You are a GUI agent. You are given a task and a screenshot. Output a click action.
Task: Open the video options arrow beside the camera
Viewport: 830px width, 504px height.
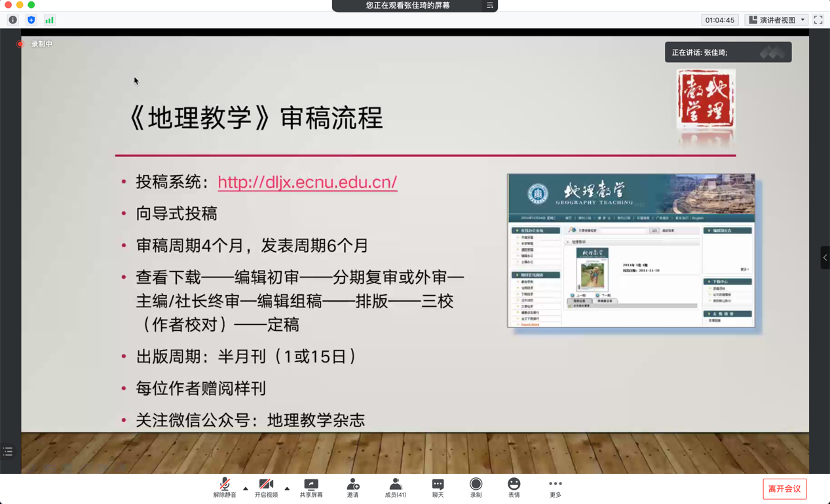coord(287,488)
